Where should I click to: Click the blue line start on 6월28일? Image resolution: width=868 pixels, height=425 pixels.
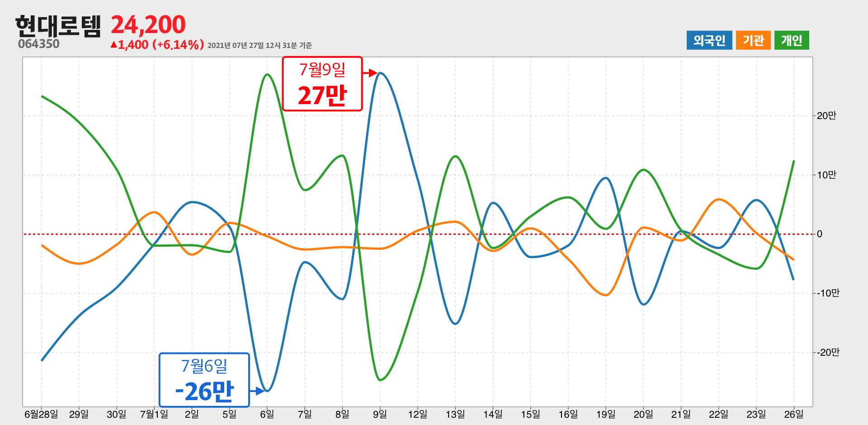click(x=42, y=360)
